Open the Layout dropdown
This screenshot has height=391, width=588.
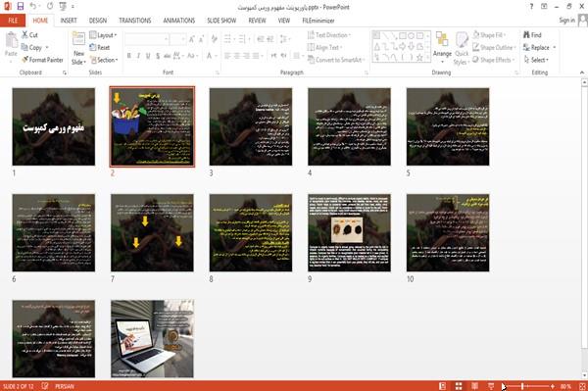click(x=103, y=35)
